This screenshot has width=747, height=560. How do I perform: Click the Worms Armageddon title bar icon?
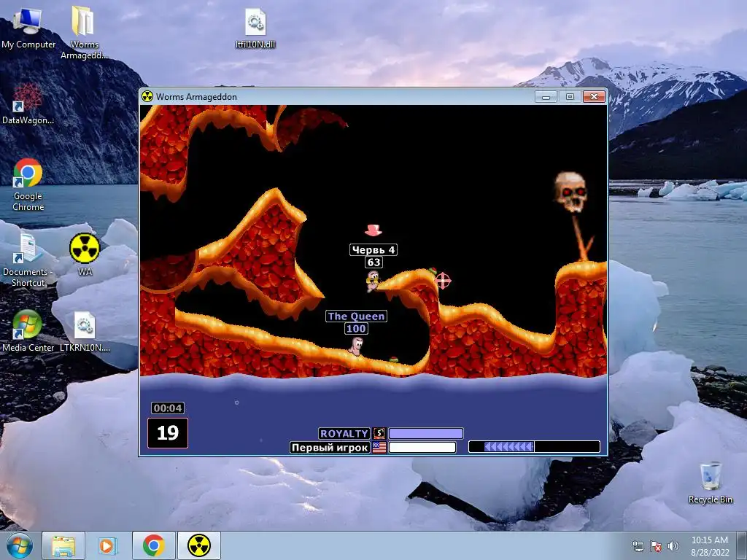click(x=147, y=97)
